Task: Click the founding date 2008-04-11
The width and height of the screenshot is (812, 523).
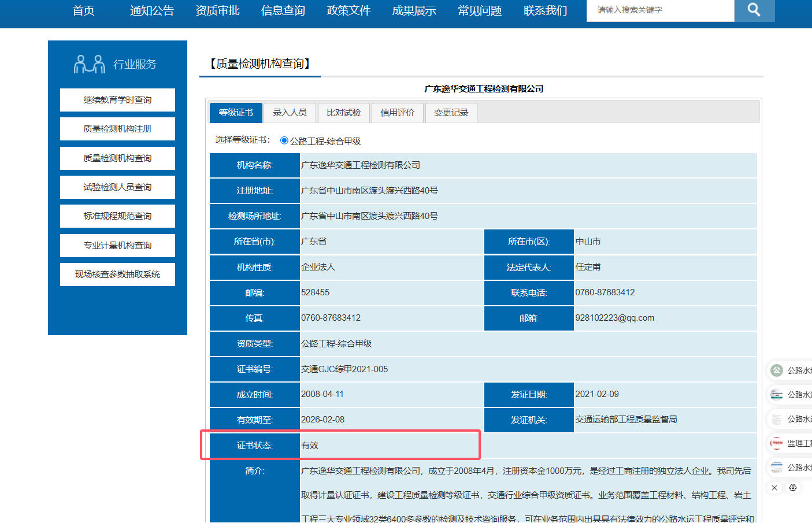Action: coord(322,394)
